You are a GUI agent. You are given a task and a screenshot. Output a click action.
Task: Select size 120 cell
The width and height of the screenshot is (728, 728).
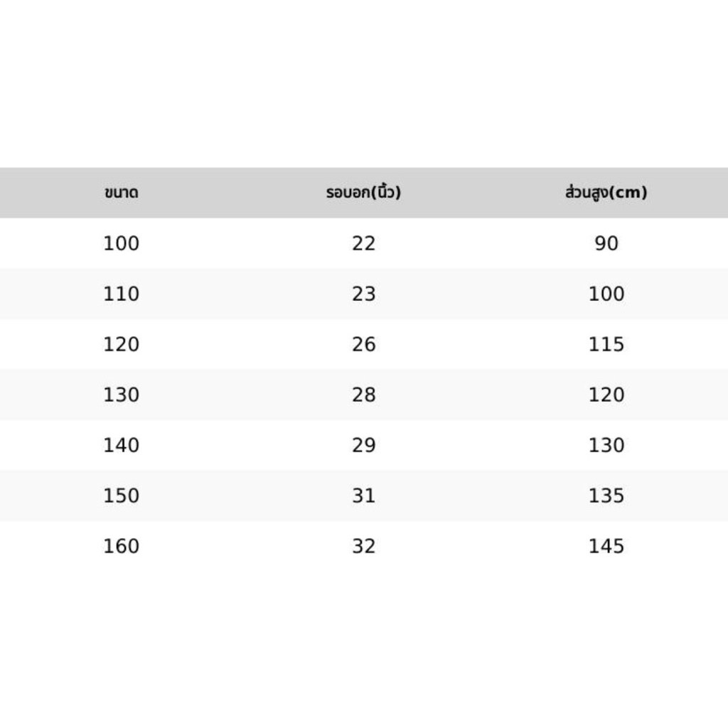point(121,345)
